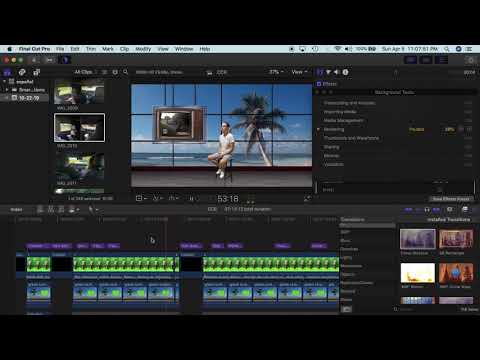Click the Background Tasks toolbar indicator

pos(65,60)
